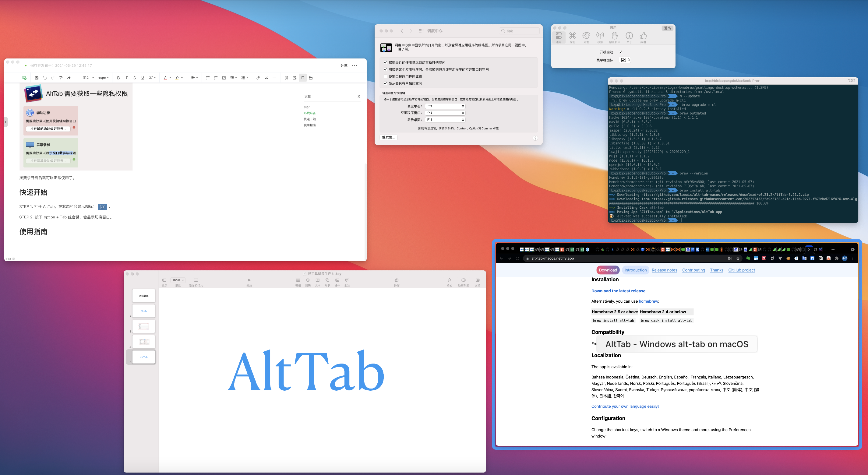Open the 调度中心 shortcut dropdown

(x=445, y=106)
